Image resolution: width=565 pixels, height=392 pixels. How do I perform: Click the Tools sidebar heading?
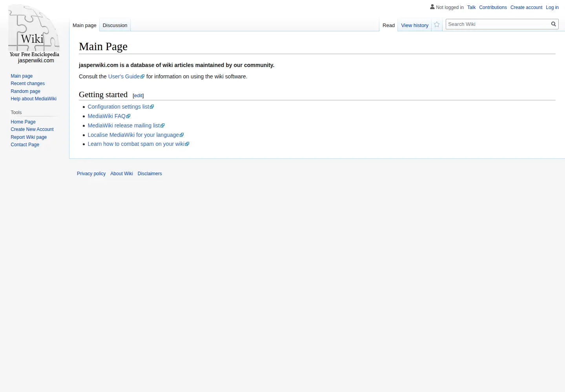tap(16, 113)
